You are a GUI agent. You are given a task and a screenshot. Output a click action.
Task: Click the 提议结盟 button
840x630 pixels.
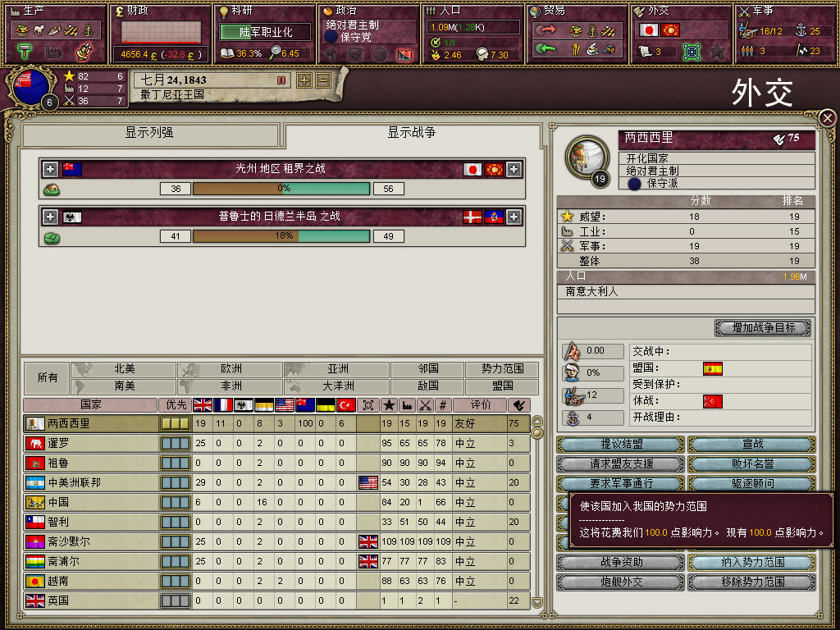620,444
